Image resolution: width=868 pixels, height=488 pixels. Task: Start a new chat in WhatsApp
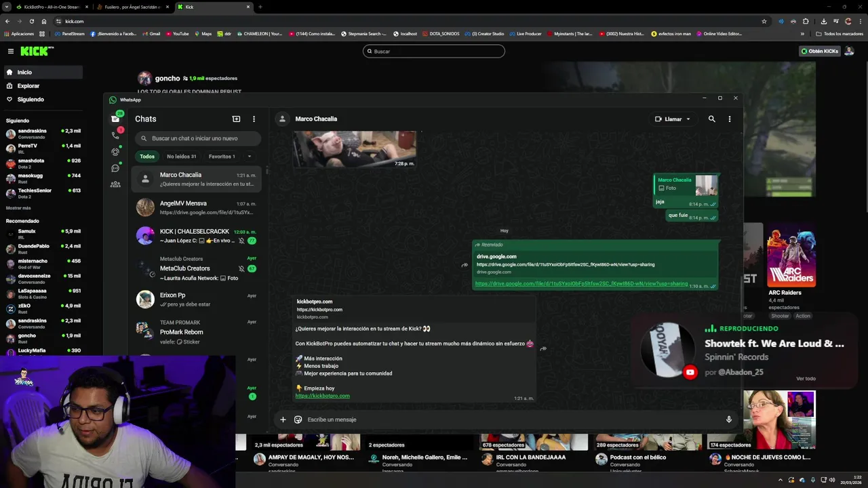tap(236, 119)
